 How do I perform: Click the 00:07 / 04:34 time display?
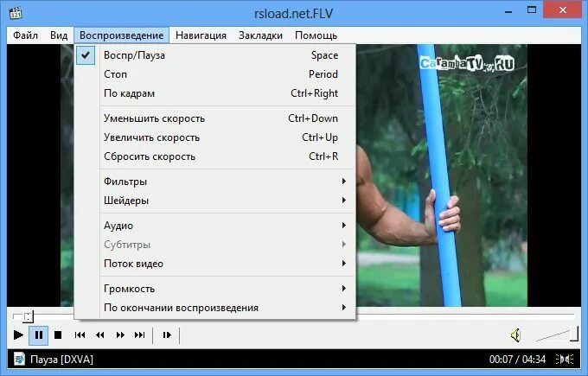click(x=517, y=359)
